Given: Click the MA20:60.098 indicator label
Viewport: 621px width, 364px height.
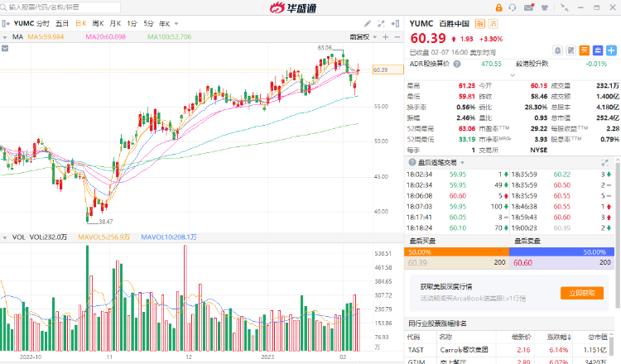Looking at the screenshot, I should click(x=105, y=36).
